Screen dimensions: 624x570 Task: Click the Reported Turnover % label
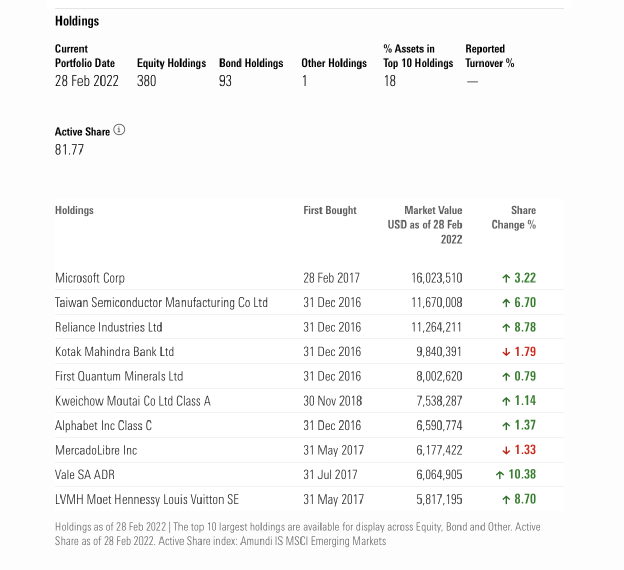[x=490, y=56]
